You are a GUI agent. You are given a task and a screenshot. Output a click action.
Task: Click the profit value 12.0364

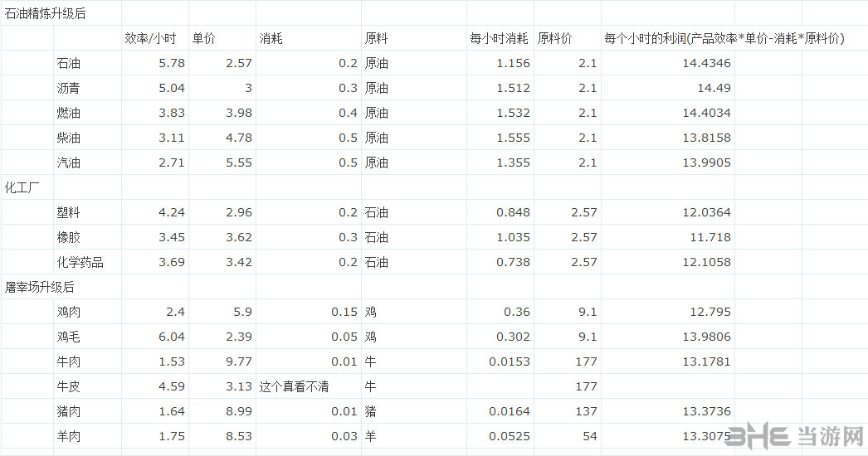706,212
